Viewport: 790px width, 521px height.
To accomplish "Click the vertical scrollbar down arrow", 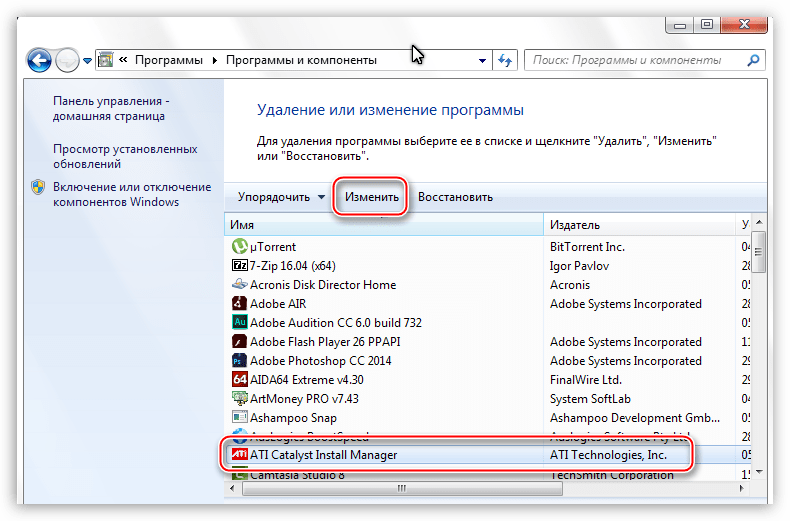I will coord(759,472).
